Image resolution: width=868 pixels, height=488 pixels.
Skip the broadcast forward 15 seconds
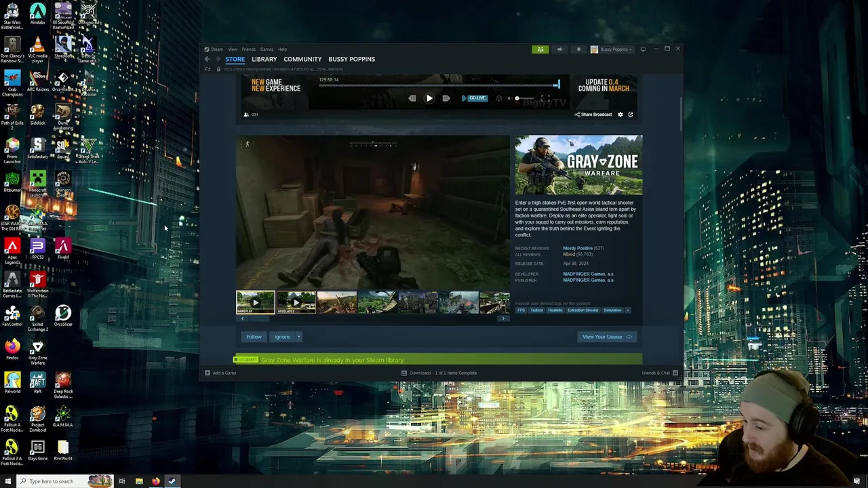tap(446, 98)
